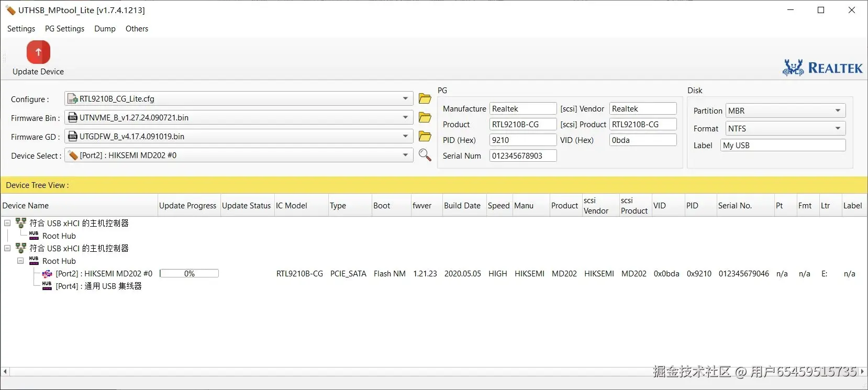Browse for Configure file folder icon
868x390 pixels.
pos(425,98)
